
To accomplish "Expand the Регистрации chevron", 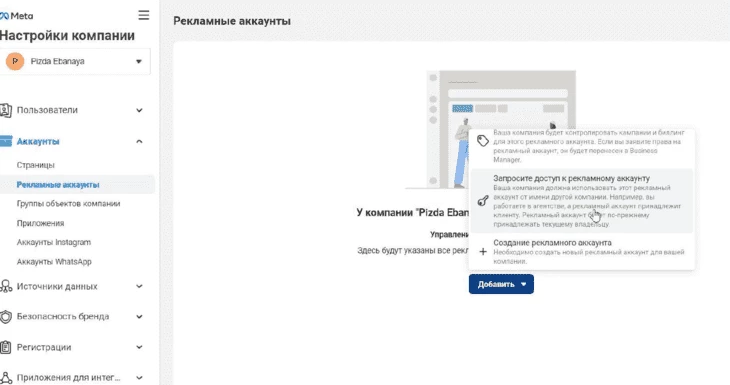I will [x=139, y=347].
